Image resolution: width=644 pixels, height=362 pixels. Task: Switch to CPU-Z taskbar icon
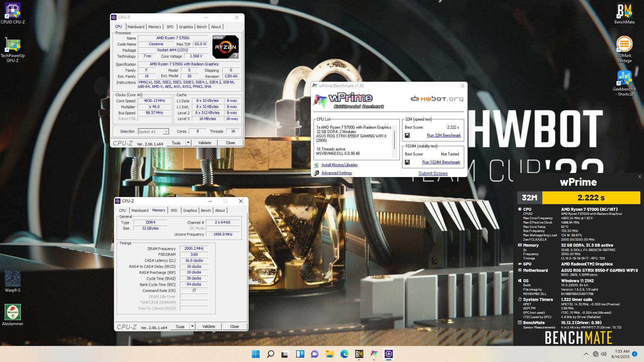[388, 354]
